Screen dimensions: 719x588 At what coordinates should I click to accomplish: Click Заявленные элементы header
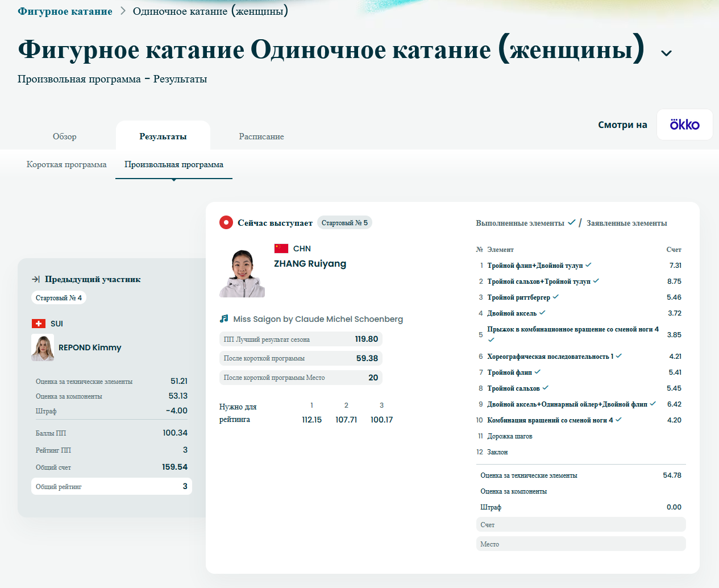(x=627, y=223)
